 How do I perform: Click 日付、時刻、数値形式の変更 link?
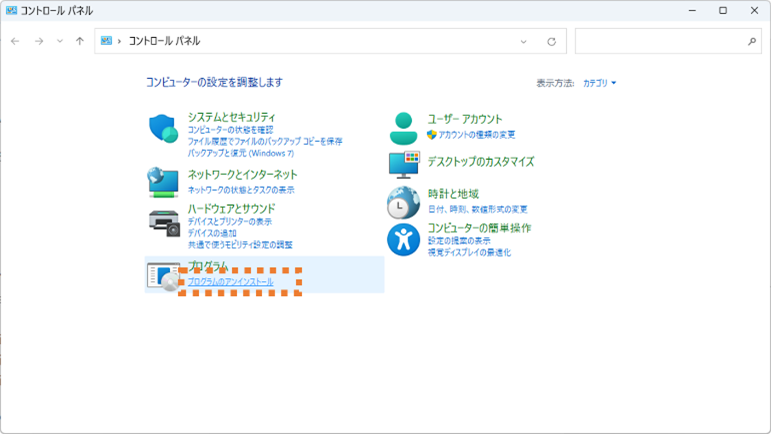click(x=477, y=209)
